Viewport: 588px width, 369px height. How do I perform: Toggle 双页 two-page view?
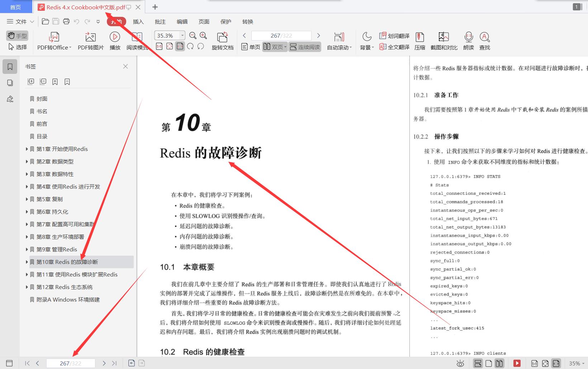pyautogui.click(x=275, y=47)
